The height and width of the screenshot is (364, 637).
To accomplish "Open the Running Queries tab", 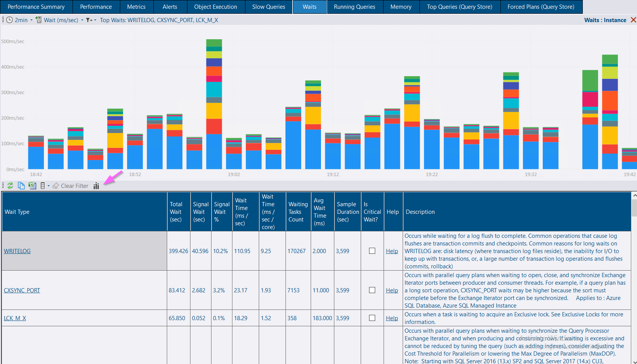I will point(354,7).
